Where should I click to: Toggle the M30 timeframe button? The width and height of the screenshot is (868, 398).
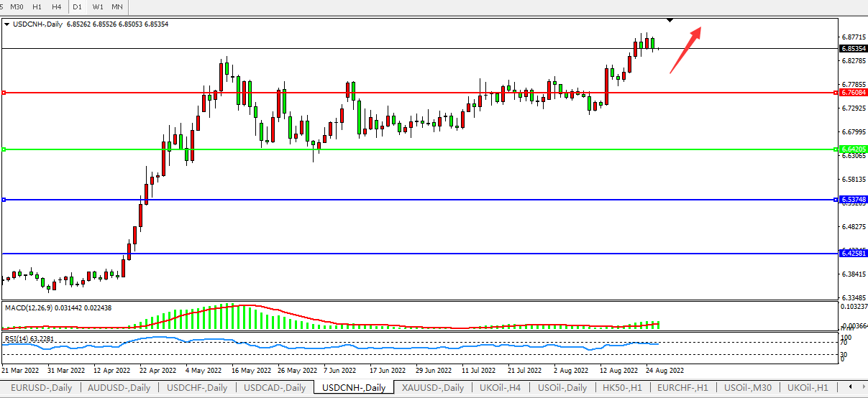[17, 6]
